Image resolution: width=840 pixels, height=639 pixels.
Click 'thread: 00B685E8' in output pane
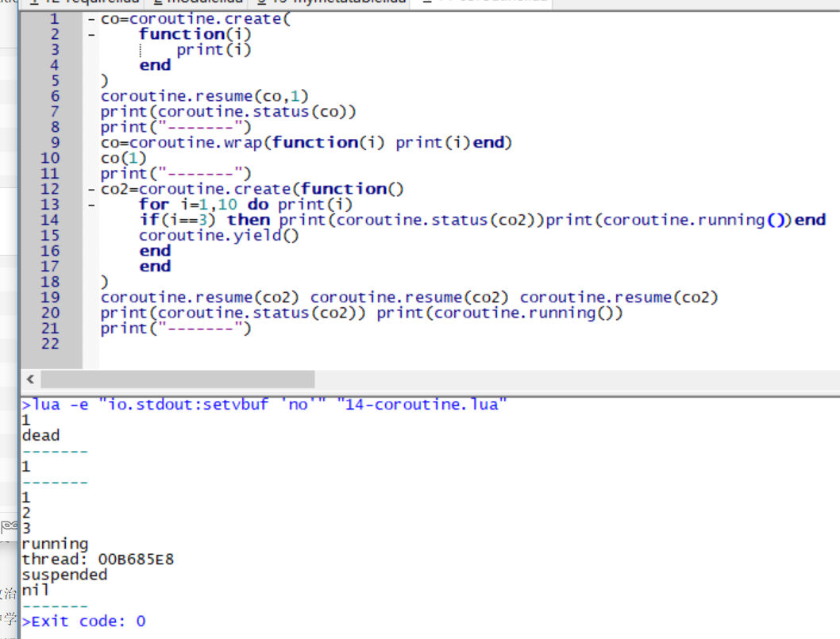tap(98, 560)
